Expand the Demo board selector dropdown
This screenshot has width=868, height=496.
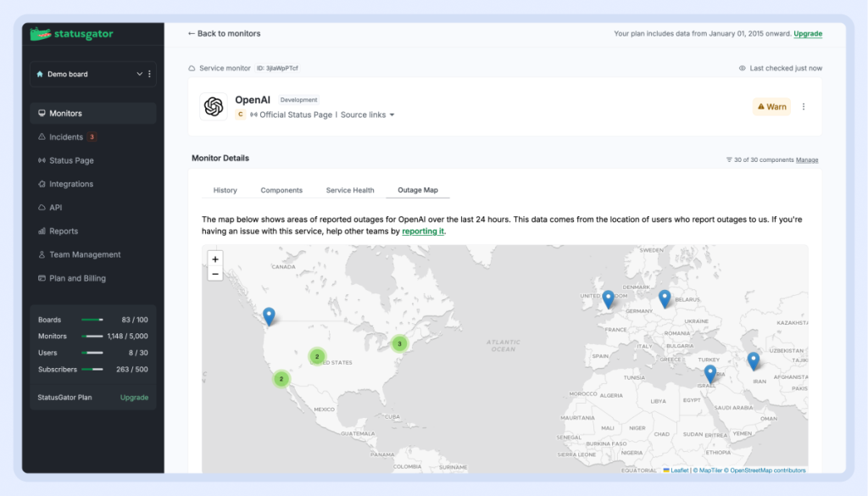pos(139,74)
